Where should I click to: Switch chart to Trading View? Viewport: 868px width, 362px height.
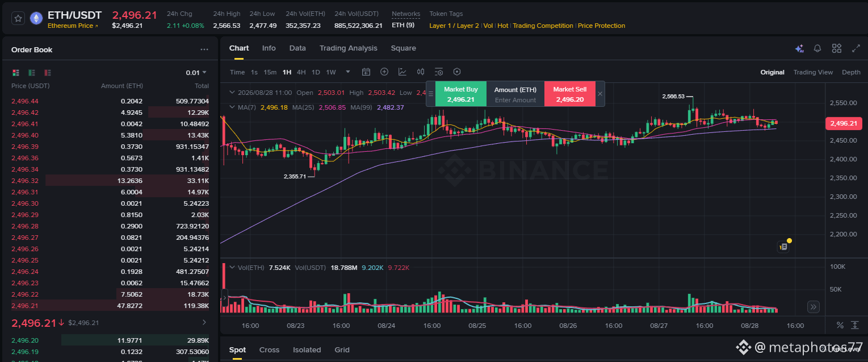point(813,72)
